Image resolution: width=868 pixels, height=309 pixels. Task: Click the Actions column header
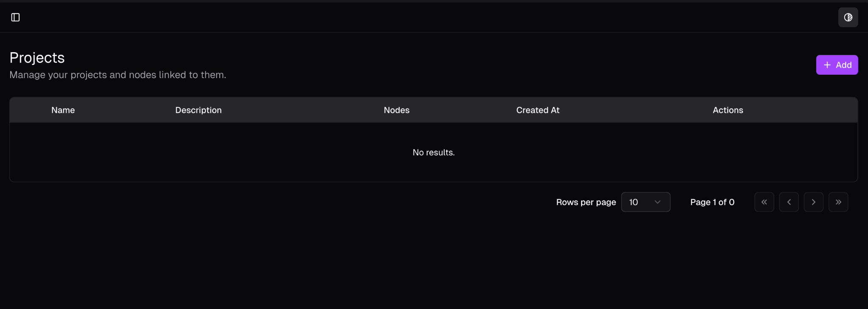click(x=728, y=110)
